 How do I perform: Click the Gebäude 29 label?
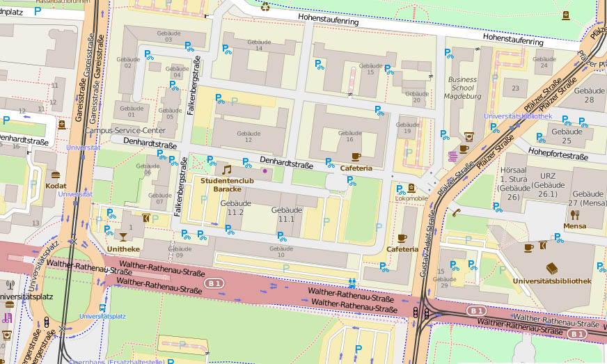(444, 283)
